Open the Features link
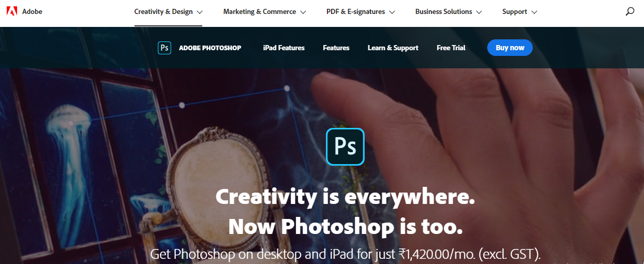 (x=336, y=48)
